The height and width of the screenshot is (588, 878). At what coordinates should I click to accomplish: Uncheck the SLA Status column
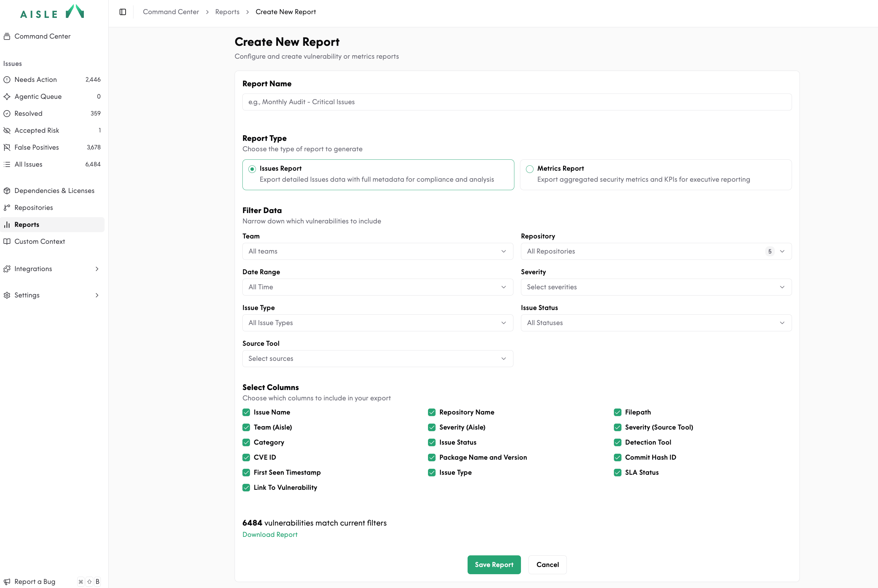click(617, 472)
